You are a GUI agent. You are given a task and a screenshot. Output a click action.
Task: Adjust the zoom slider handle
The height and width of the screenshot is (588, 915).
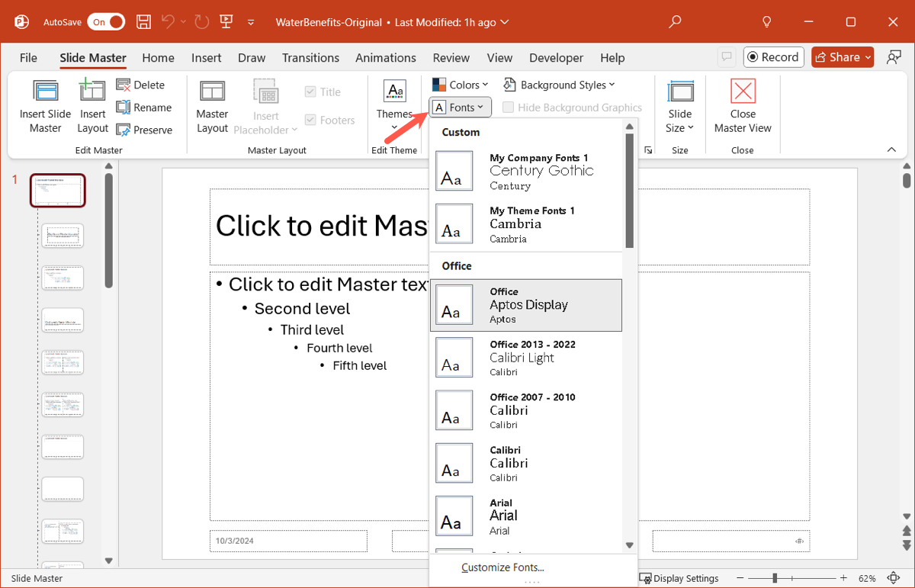pos(775,578)
